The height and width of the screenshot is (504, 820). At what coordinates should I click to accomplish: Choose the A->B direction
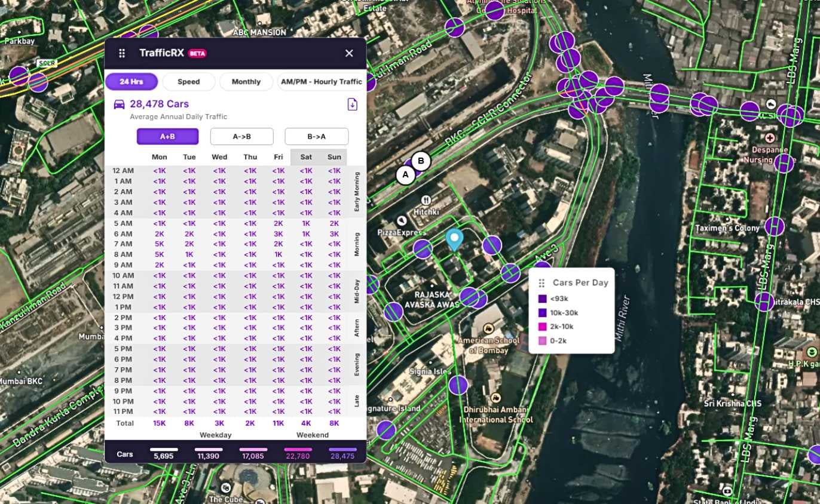click(241, 136)
